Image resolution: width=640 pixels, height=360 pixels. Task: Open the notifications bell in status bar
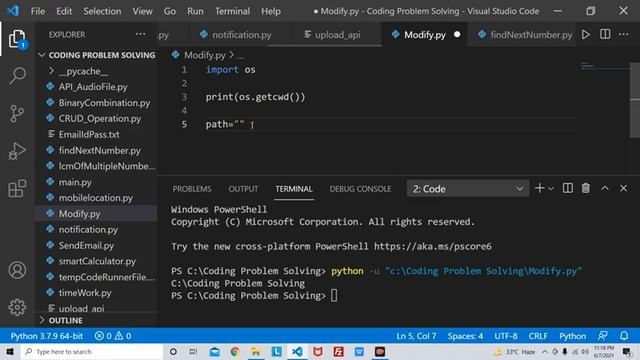[624, 336]
